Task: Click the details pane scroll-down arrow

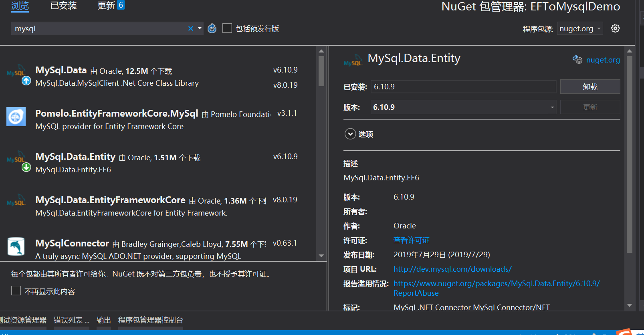Action: click(629, 305)
